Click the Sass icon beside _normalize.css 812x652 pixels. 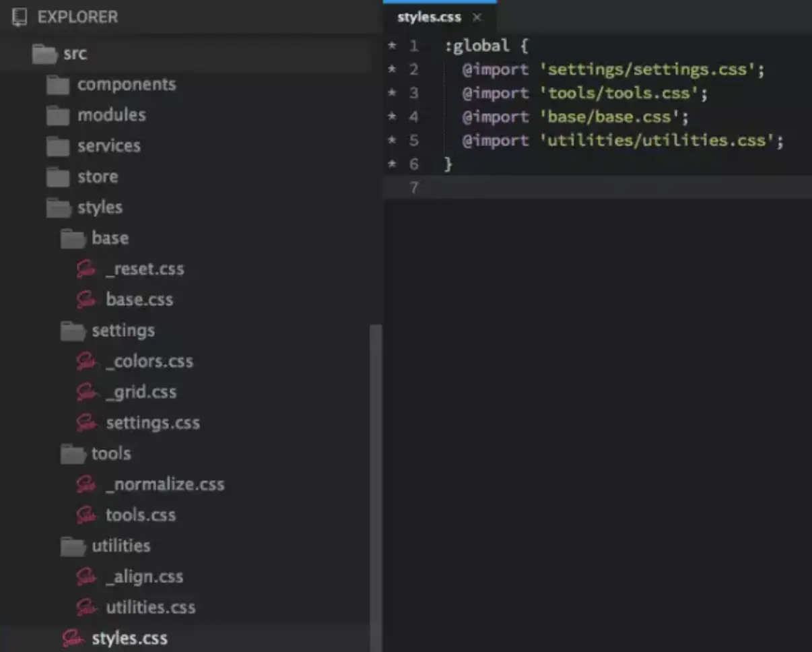click(x=86, y=484)
